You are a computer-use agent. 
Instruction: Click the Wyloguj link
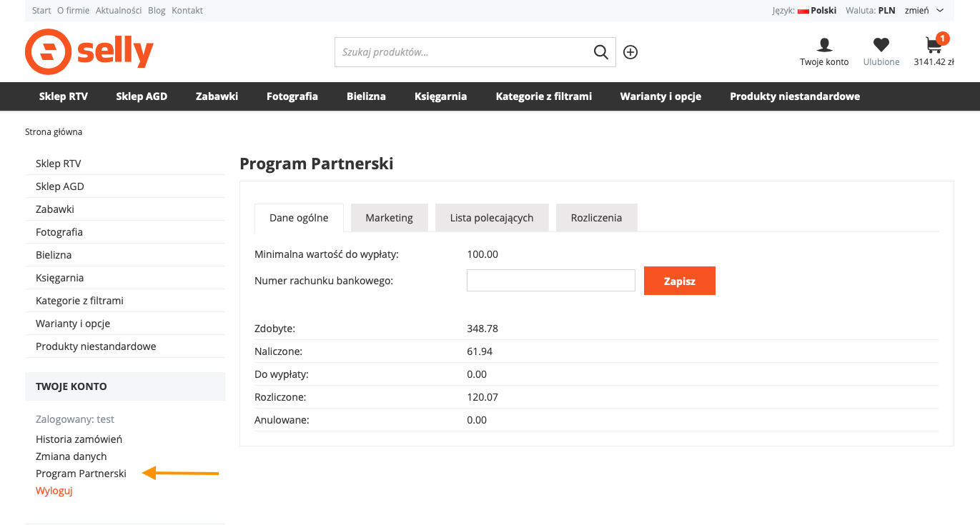pos(54,491)
